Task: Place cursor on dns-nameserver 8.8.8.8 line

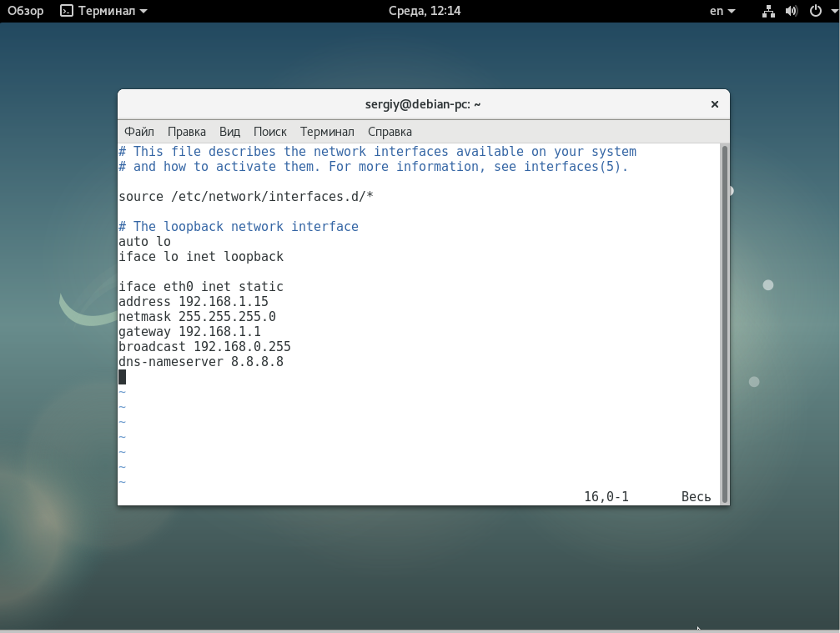Action: (x=201, y=362)
